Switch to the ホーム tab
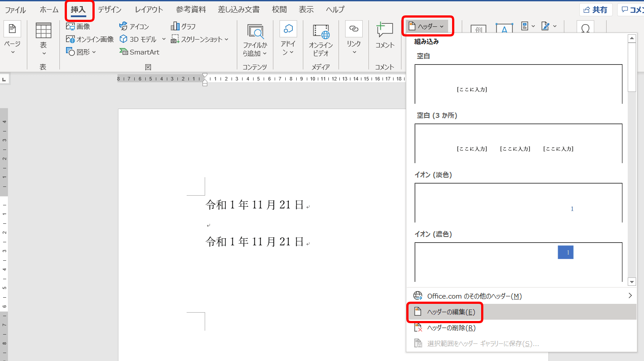The height and width of the screenshot is (361, 644). (x=49, y=10)
